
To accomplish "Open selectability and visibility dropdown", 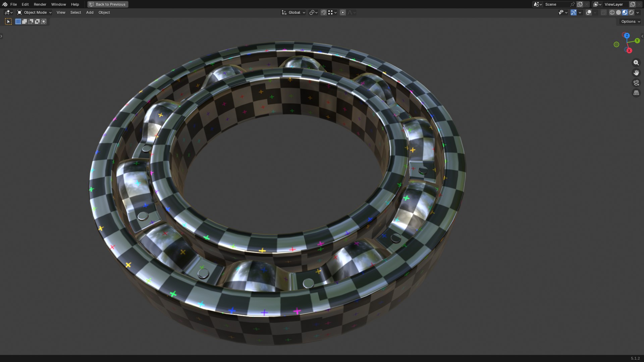I will click(563, 12).
